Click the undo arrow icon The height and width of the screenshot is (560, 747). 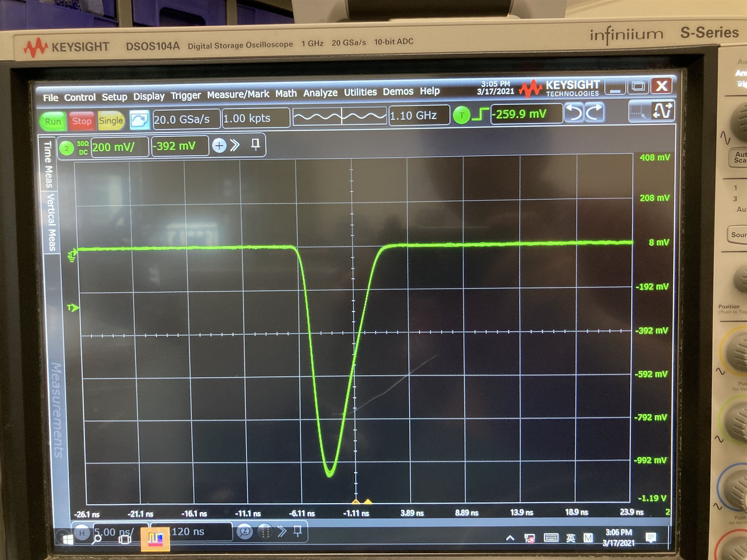pos(574,112)
